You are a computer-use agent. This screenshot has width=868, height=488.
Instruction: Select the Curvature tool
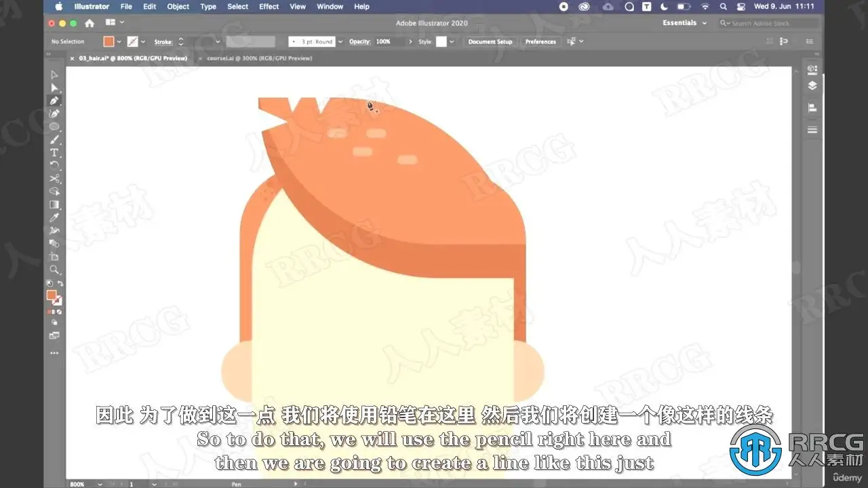tap(54, 113)
